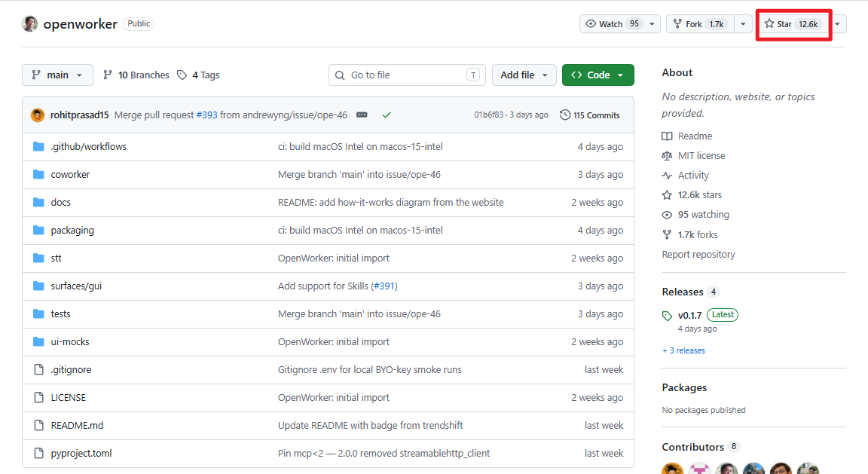Viewport: 868px width, 474px height.
Task: Expand the Watch notification options dropdown
Action: 652,24
